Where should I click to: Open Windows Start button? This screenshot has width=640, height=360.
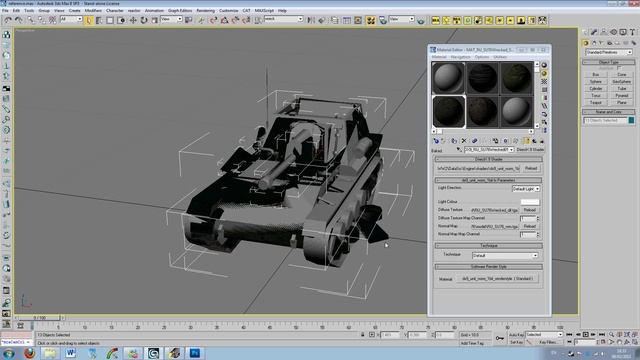(8, 353)
